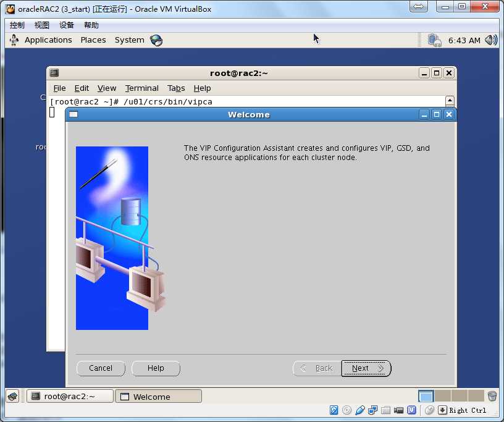Click VirtualBox optical drive status icon
The image size is (504, 422).
pos(347,410)
